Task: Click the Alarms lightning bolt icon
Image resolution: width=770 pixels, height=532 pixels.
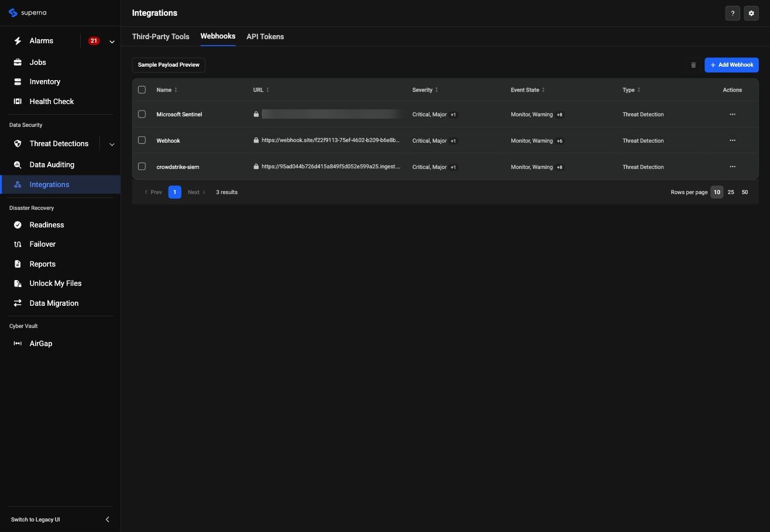Action: [x=18, y=41]
